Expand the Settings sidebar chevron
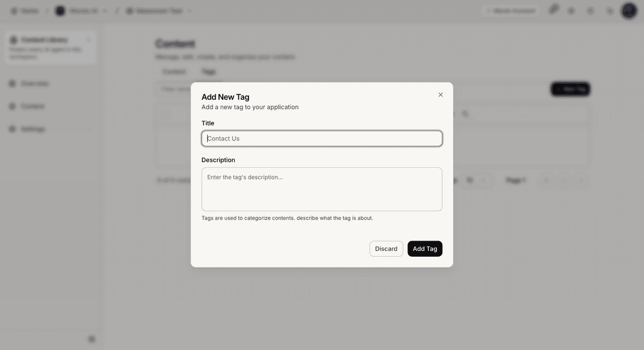The height and width of the screenshot is (350, 644). pyautogui.click(x=89, y=129)
